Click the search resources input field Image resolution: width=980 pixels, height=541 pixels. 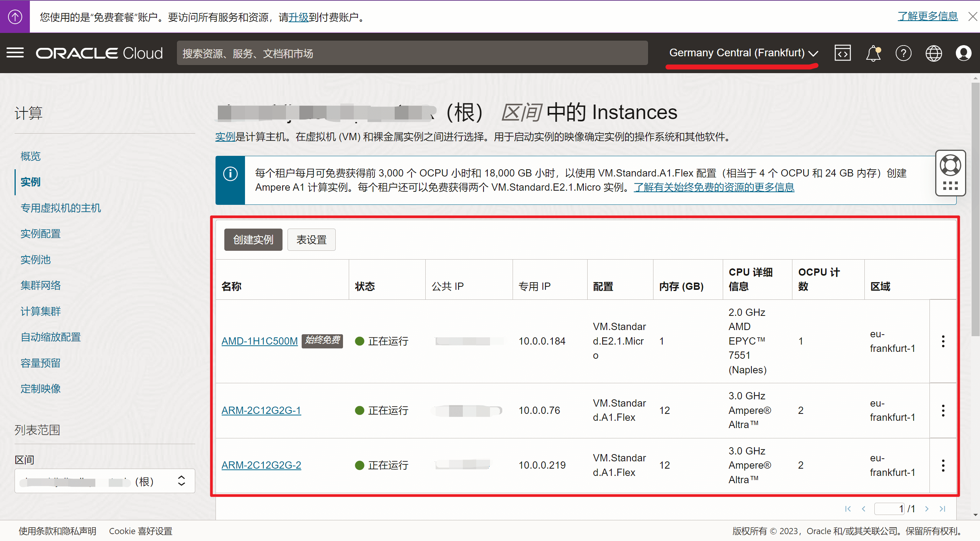pos(412,53)
